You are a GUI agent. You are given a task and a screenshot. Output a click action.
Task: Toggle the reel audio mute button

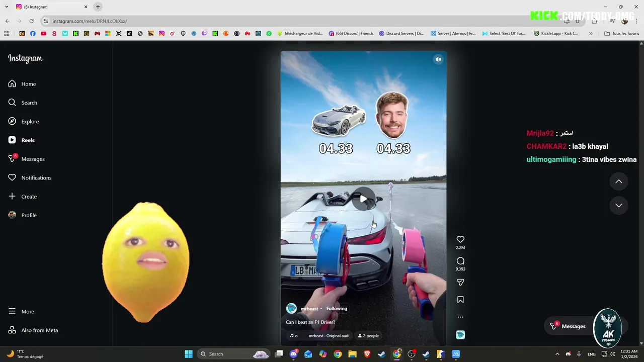coord(438,59)
